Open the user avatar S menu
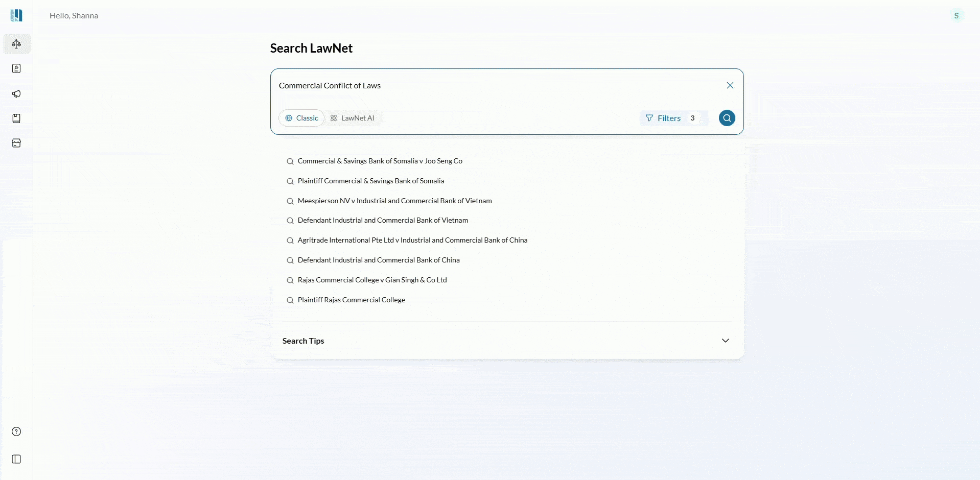The width and height of the screenshot is (980, 480). (x=956, y=15)
